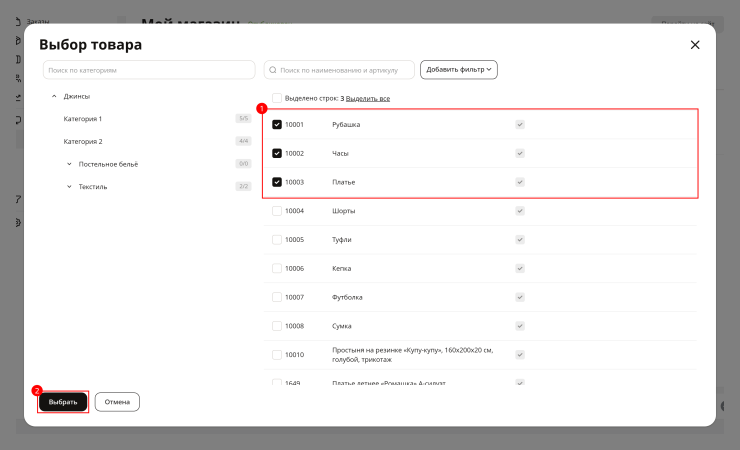Click the 5/5 count badge for Категория 1
This screenshot has height=450, width=740.
click(x=244, y=118)
